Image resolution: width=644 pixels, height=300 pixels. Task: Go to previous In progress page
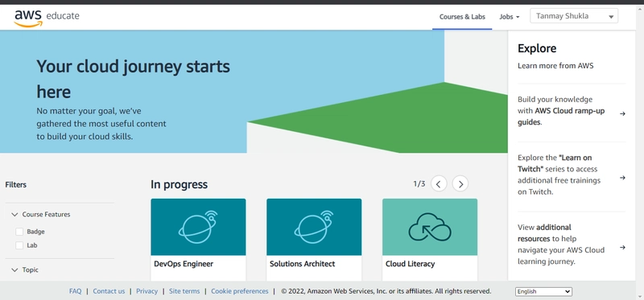coord(439,184)
